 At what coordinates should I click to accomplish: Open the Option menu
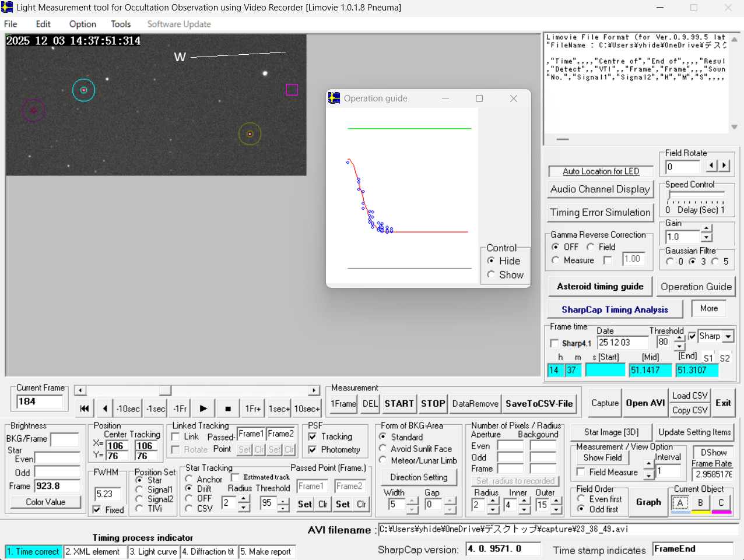point(82,24)
